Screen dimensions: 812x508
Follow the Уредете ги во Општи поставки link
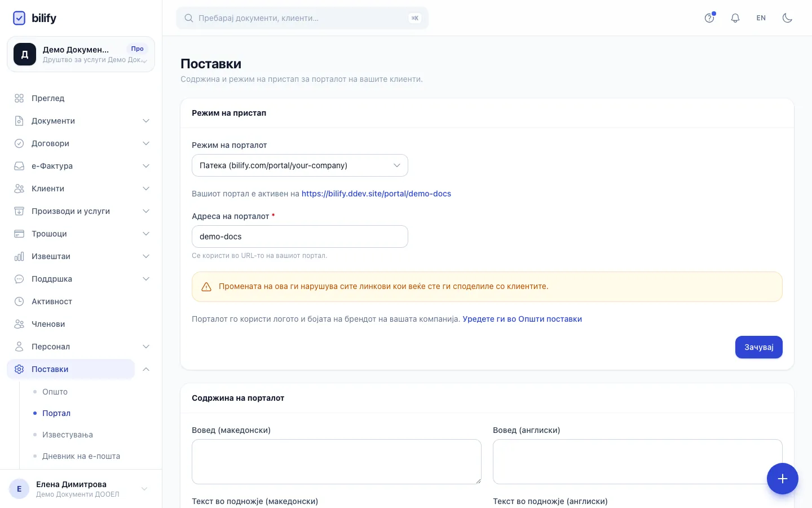(522, 319)
